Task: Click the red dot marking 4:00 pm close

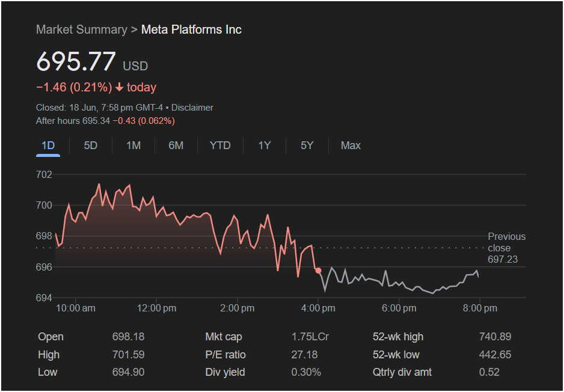Action: pos(318,271)
